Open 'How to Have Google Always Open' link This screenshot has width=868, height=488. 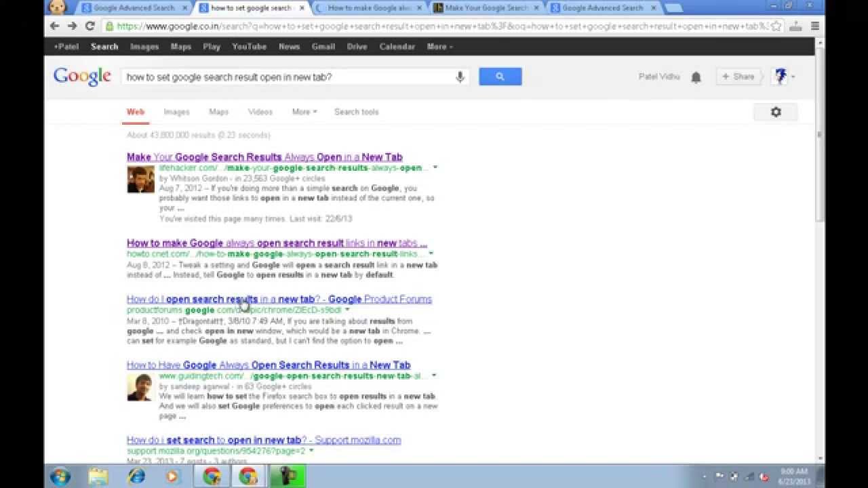coord(269,365)
